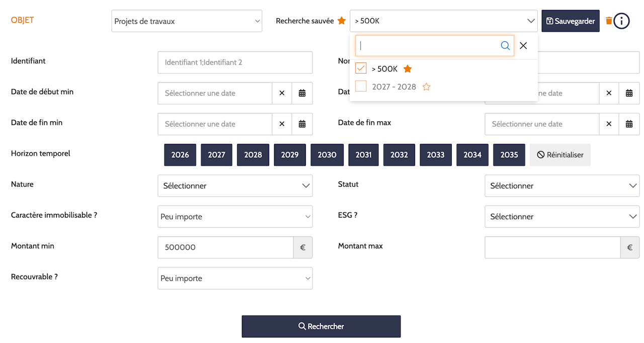The width and height of the screenshot is (644, 343).
Task: Click the euro symbol of Montant max
Action: (x=630, y=247)
